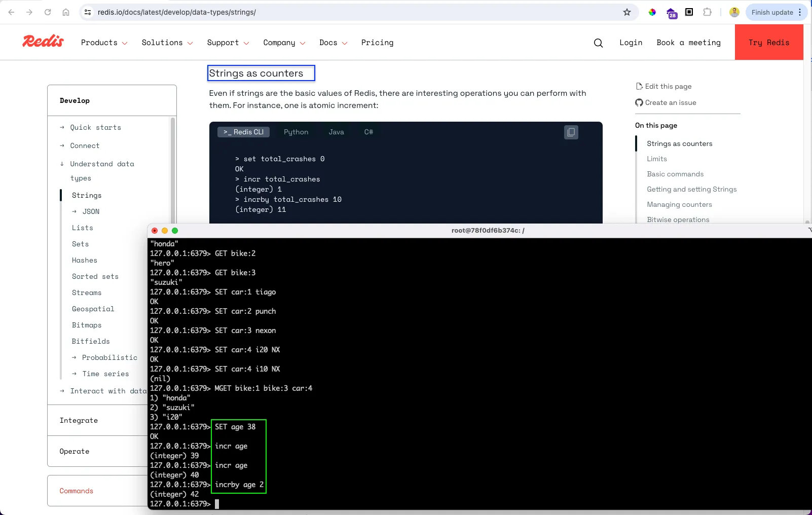Viewport: 812px width, 515px height.
Task: Open the Chrome profile avatar
Action: [734, 12]
